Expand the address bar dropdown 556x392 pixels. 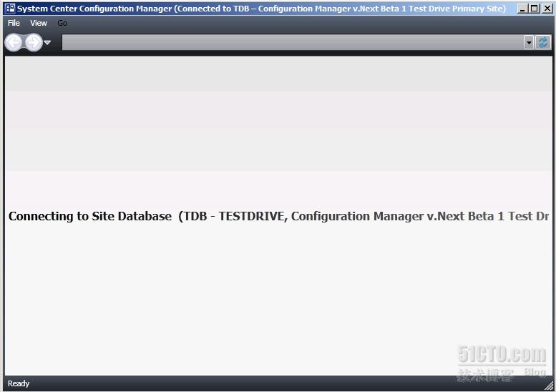(x=529, y=43)
